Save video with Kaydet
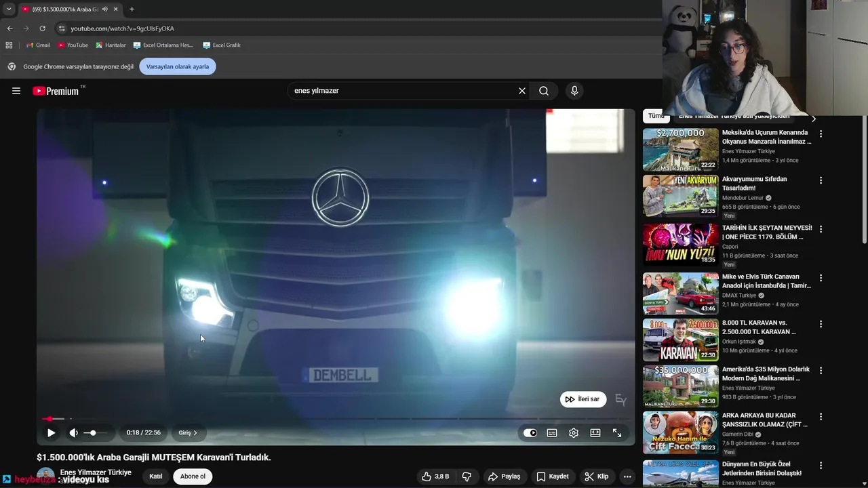868x488 pixels. click(x=553, y=476)
